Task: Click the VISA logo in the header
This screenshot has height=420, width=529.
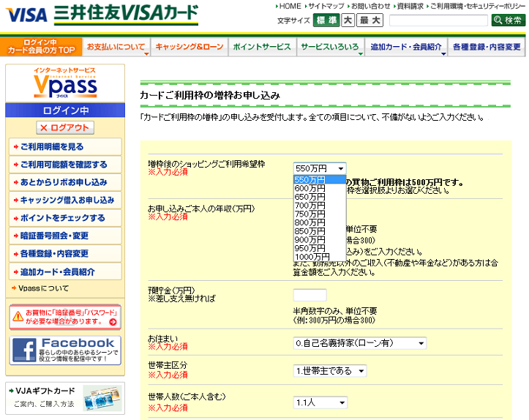Action: [26, 15]
